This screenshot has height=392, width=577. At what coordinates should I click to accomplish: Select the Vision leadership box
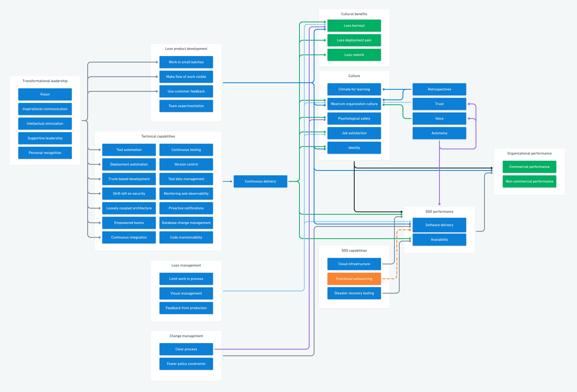click(45, 94)
